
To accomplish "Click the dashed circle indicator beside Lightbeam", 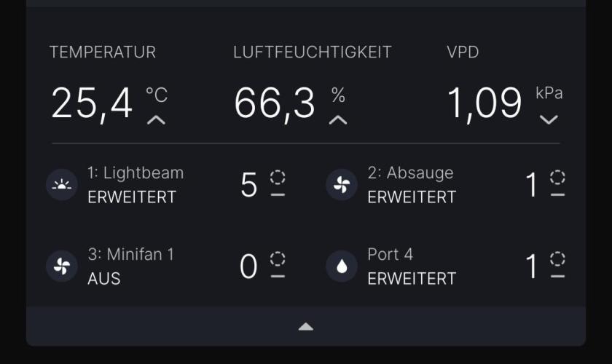I will [x=278, y=177].
